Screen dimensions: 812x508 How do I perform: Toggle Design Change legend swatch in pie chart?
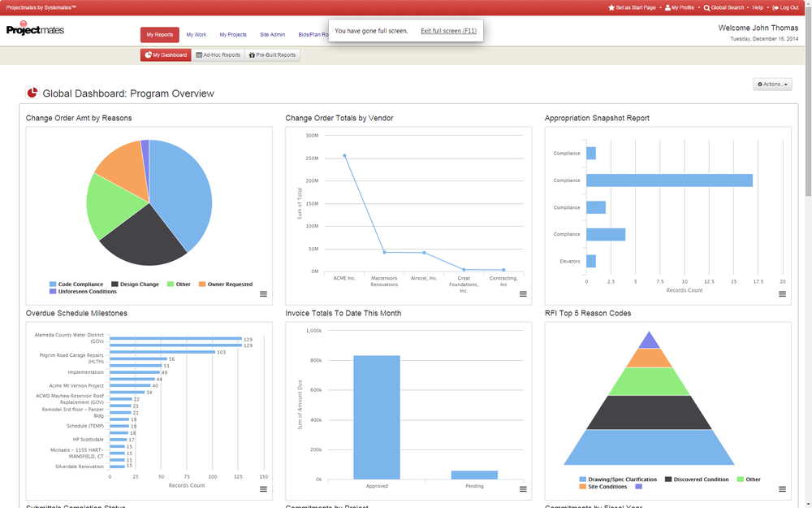point(114,284)
